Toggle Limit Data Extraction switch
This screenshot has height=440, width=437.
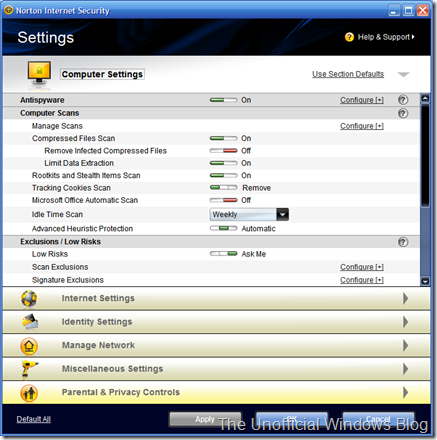click(223, 163)
